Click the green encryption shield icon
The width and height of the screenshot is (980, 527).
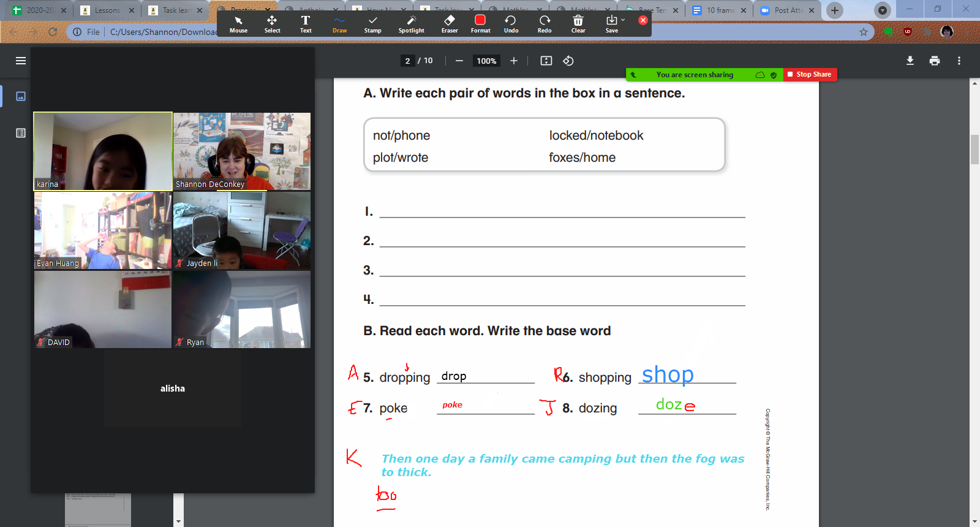point(774,75)
